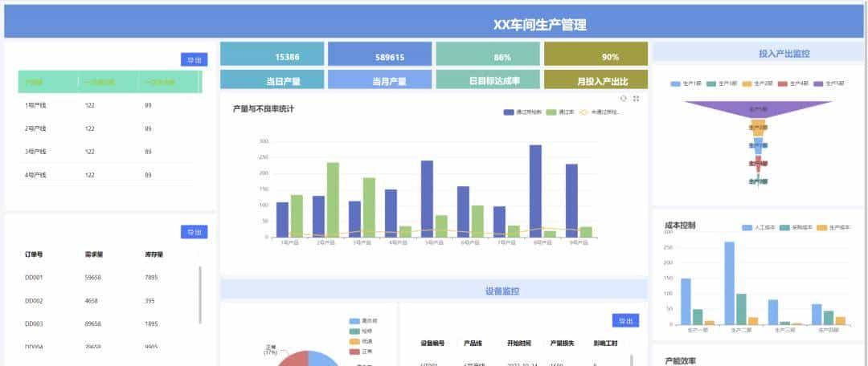Toggle the purple funnel legend item
This screenshot has height=366, width=868.
tap(829, 83)
